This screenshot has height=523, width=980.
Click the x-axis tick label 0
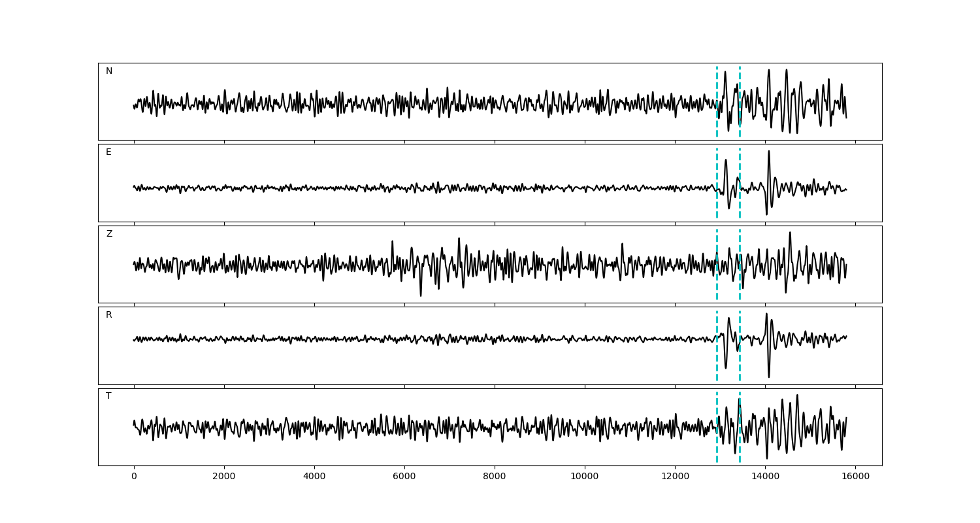click(x=134, y=477)
